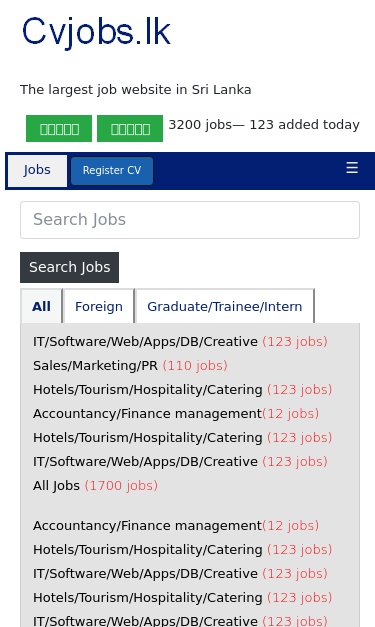Click the Cvjobs.lk site logo
The image size is (375, 627).
pyautogui.click(x=96, y=32)
